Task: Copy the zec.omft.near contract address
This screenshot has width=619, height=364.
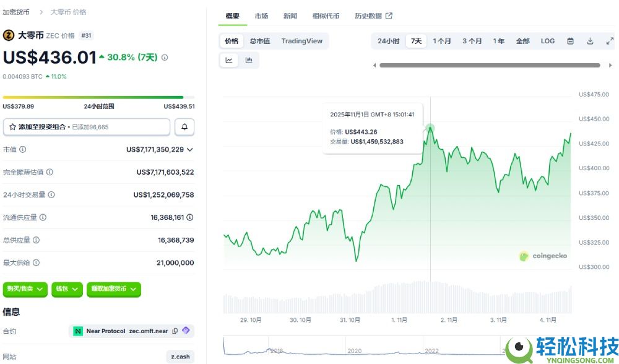Action: (x=175, y=331)
